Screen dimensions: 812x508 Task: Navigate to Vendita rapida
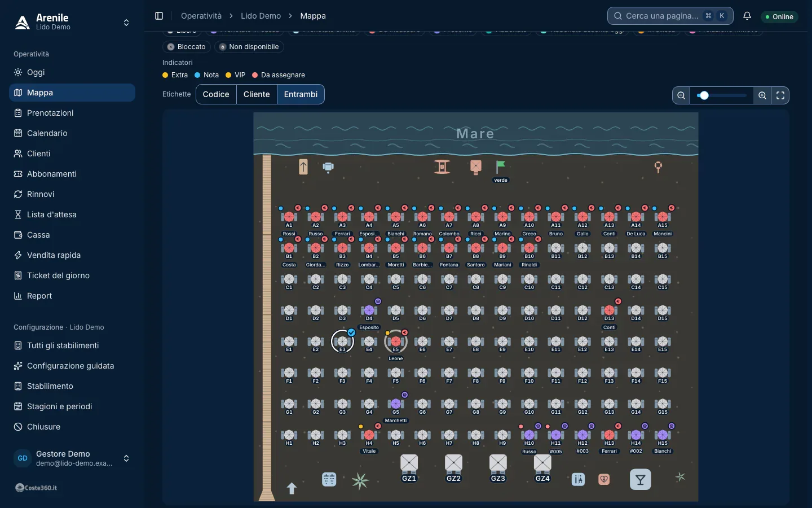click(72, 255)
